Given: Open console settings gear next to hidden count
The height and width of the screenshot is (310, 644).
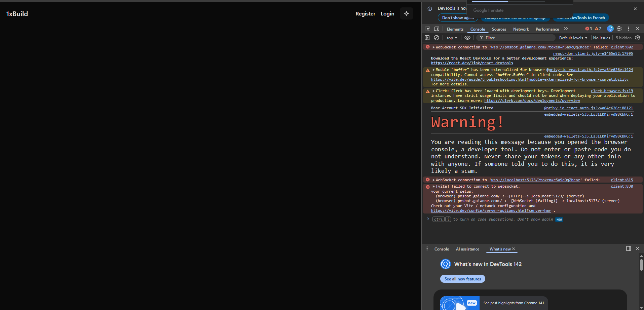Looking at the screenshot, I should tap(638, 38).
